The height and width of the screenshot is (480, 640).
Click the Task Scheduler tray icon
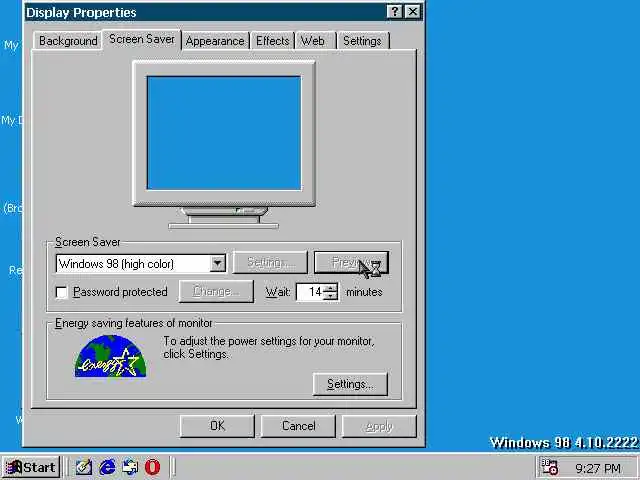(549, 467)
